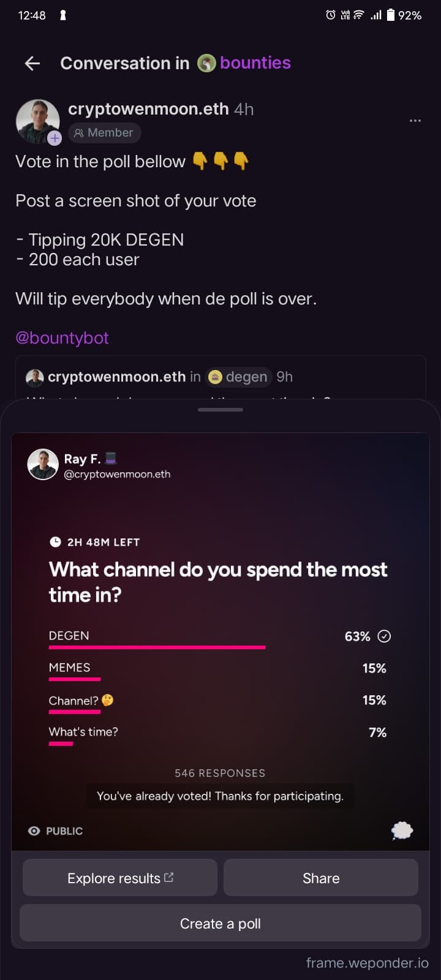
Task: Open the three-dot post options menu
Action: (x=415, y=121)
